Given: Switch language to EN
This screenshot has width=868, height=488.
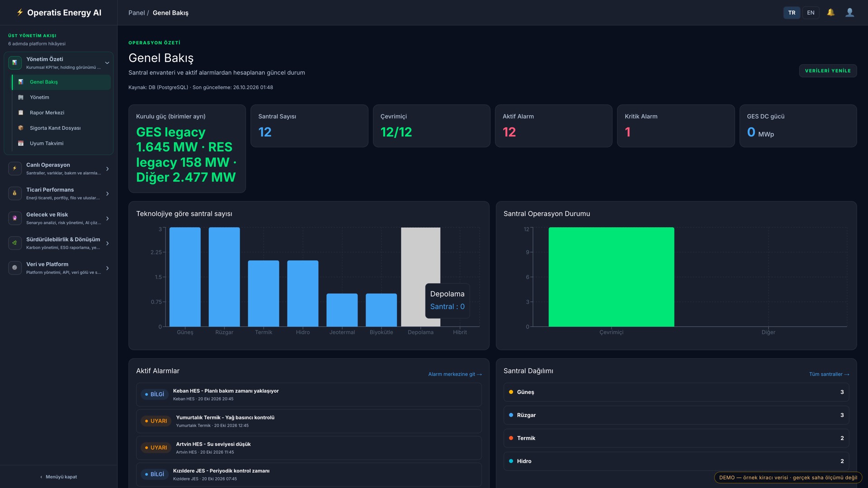Looking at the screenshot, I should 811,13.
